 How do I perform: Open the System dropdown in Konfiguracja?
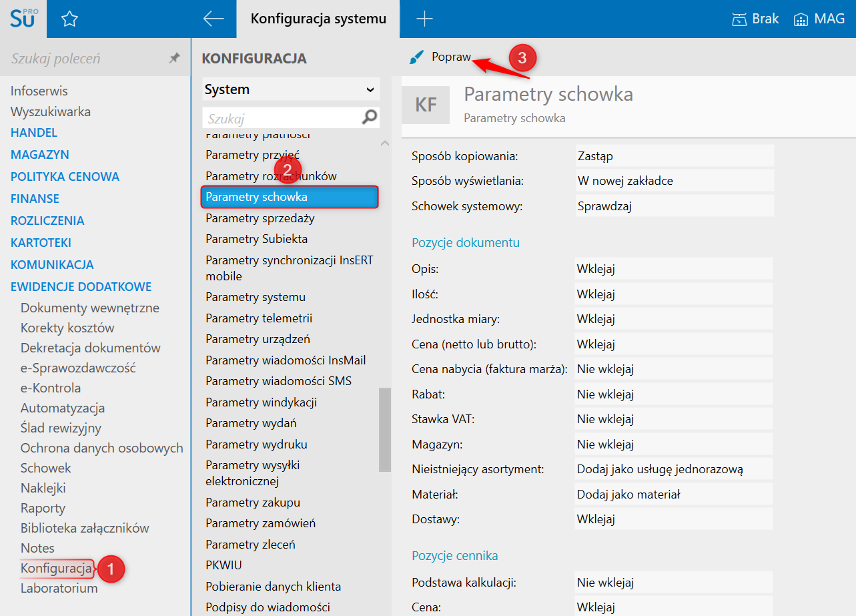[291, 89]
